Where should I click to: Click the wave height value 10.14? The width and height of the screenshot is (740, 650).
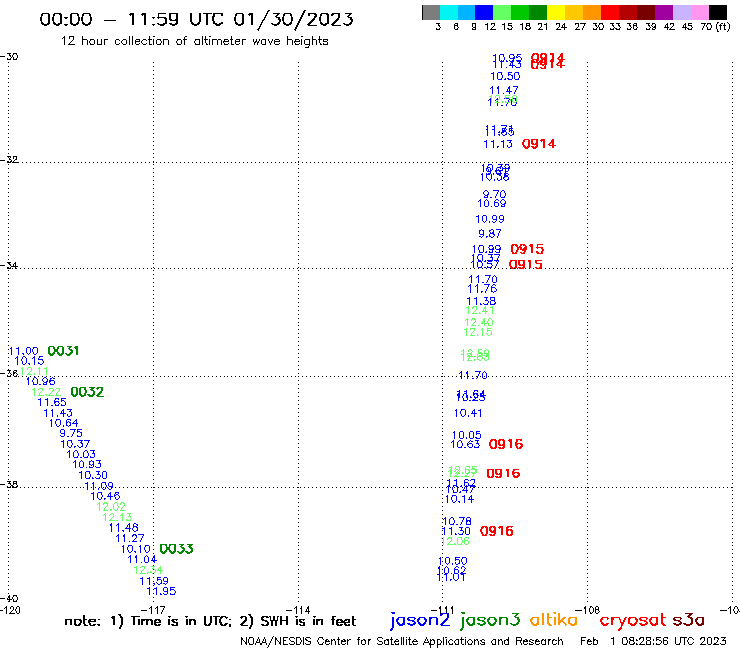point(460,499)
